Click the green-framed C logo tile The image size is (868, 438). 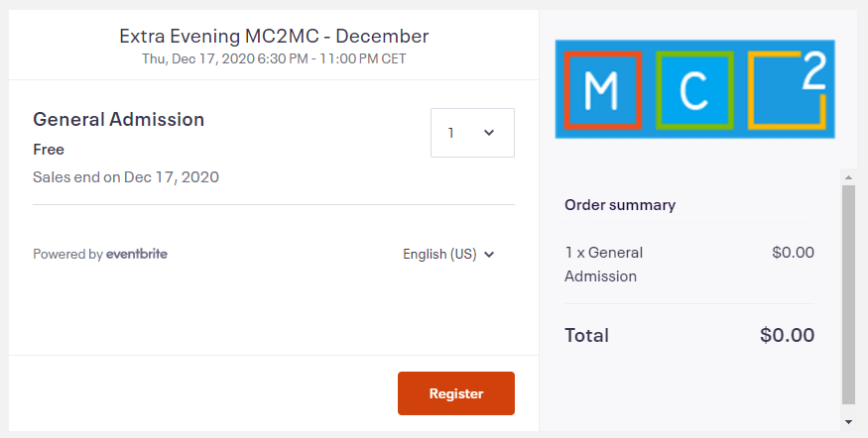tap(694, 90)
